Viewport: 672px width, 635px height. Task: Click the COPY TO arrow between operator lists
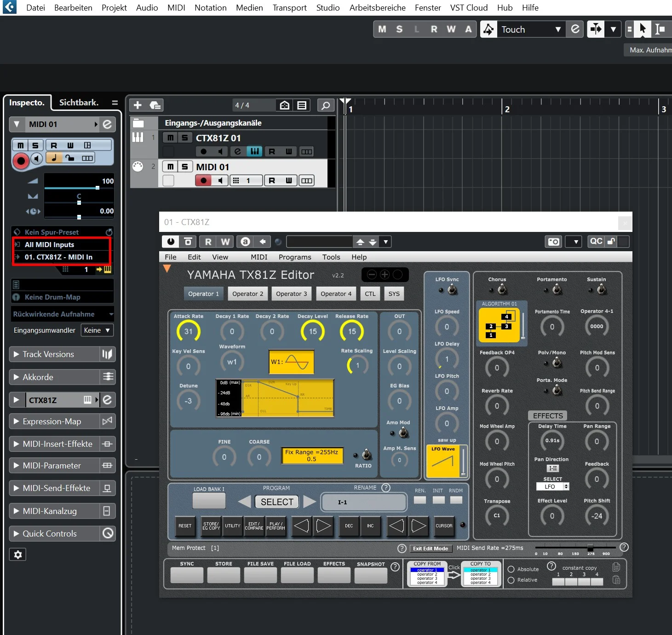(x=454, y=575)
